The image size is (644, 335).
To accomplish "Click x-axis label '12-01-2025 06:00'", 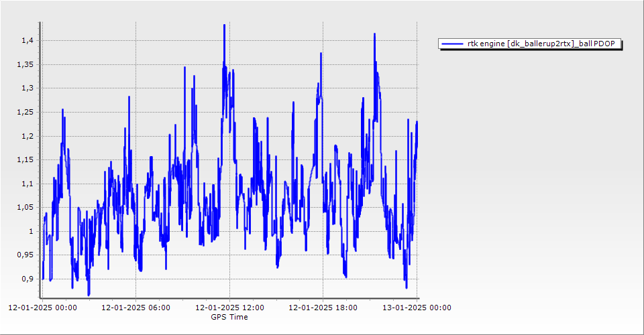I will [x=136, y=308].
